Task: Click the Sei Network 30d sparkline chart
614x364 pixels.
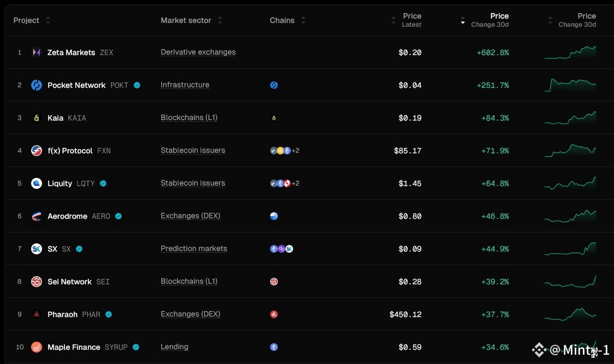Action: pyautogui.click(x=570, y=282)
